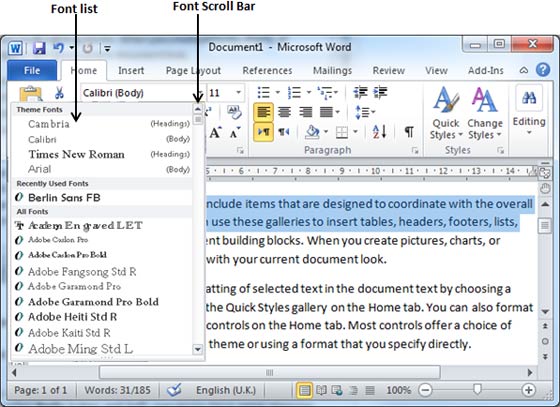Click the Bullets list icon
This screenshot has height=407, width=560.
click(x=264, y=92)
